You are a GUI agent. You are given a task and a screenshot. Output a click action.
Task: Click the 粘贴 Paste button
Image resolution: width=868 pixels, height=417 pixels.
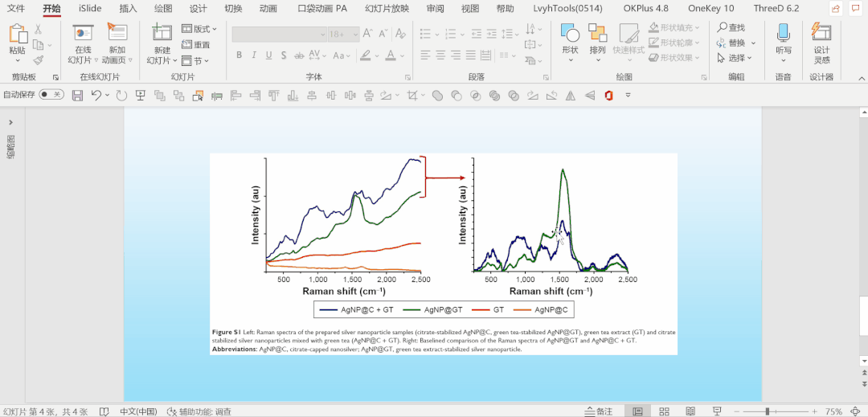pos(18,43)
